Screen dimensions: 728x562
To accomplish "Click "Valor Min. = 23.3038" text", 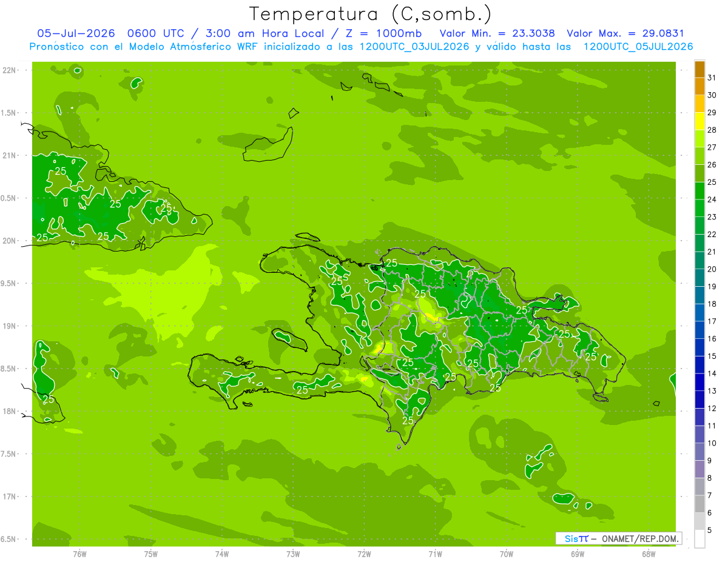I will 497,33.
